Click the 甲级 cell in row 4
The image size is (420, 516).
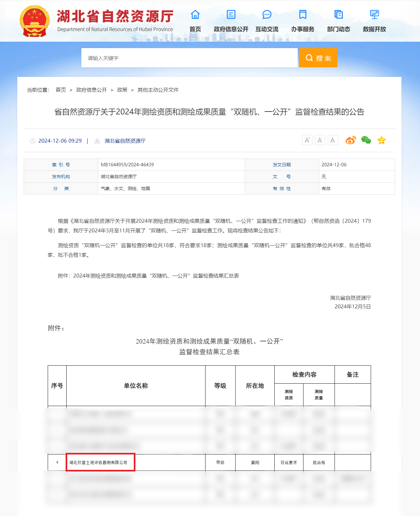(x=220, y=462)
